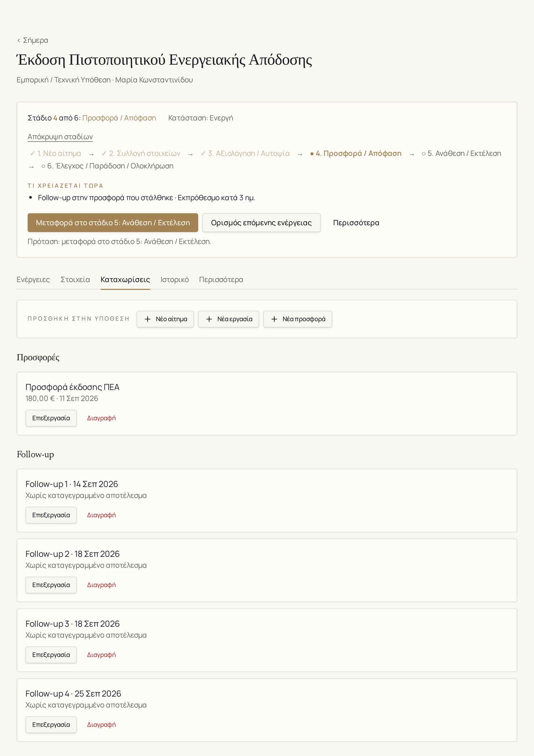The width and height of the screenshot is (534, 756).
Task: Click the plus icon on Νέα εργασία
Action: coord(209,319)
